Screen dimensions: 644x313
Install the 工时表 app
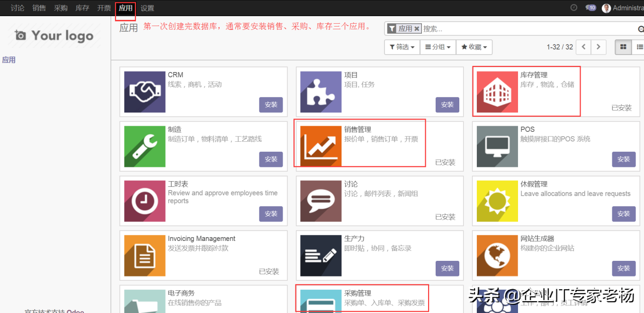pos(271,213)
